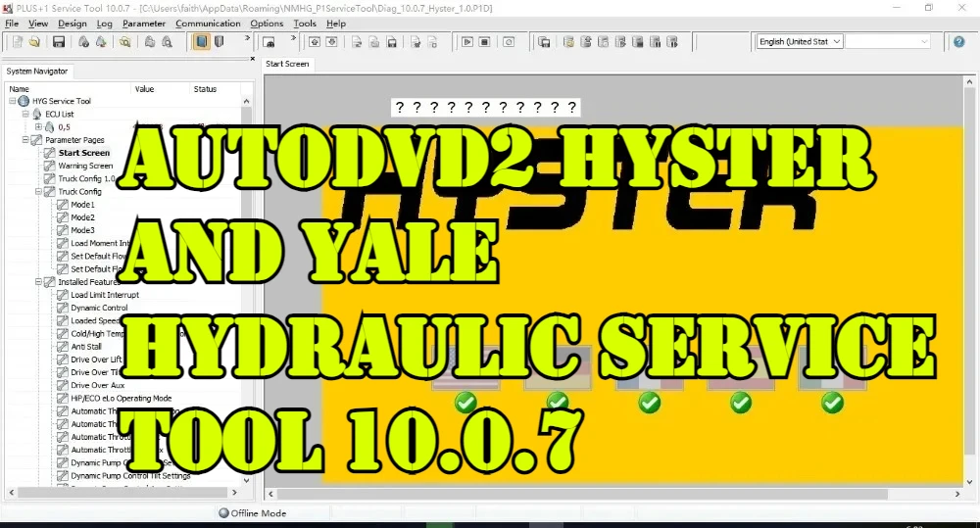Screen dimensions: 980x528
Task: Toggle the highlighted System Navigator panel icon
Action: tap(201, 42)
